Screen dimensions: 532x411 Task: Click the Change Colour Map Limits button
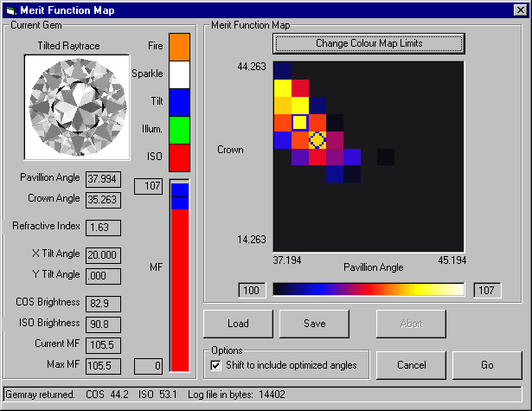369,43
